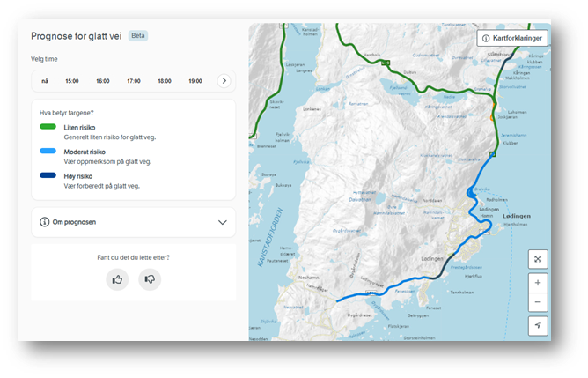The width and height of the screenshot is (588, 378).
Task: Pick the 17:00 forecast time
Action: click(134, 81)
